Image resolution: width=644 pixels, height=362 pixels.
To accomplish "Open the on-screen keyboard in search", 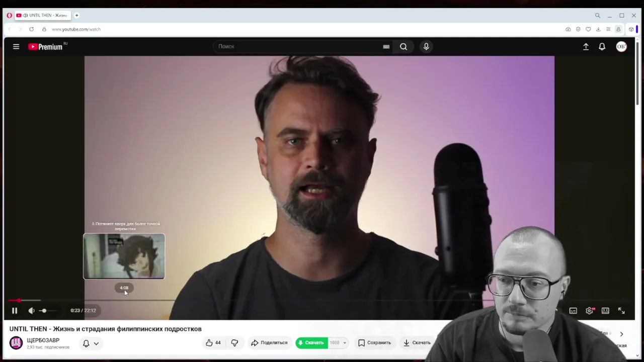I will [386, 47].
